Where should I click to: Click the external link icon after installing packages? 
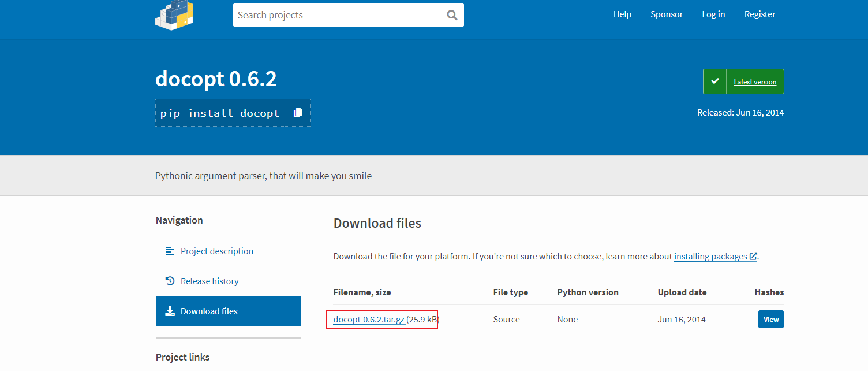pos(753,256)
